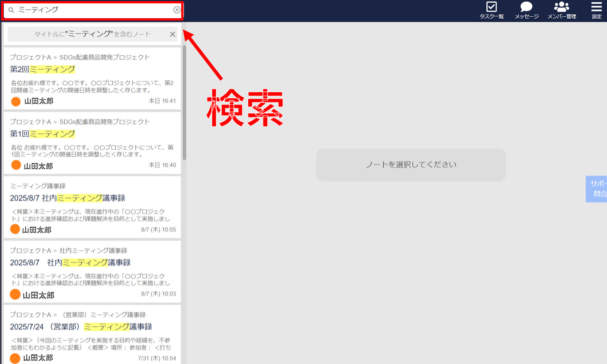Image resolution: width=607 pixels, height=364 pixels.
Task: Click ミーティング議事録 breadcrumb on 10:05 note
Action: 38,186
